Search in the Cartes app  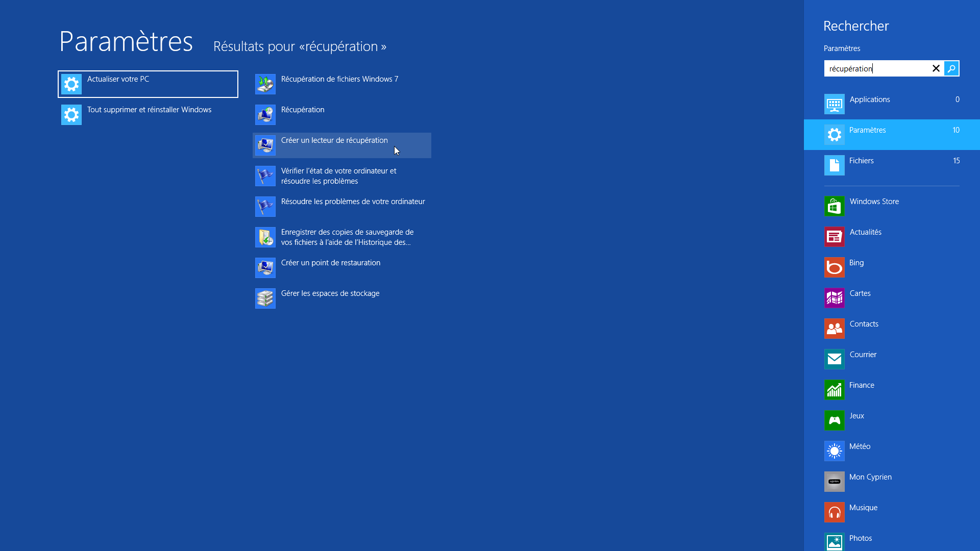[892, 298]
